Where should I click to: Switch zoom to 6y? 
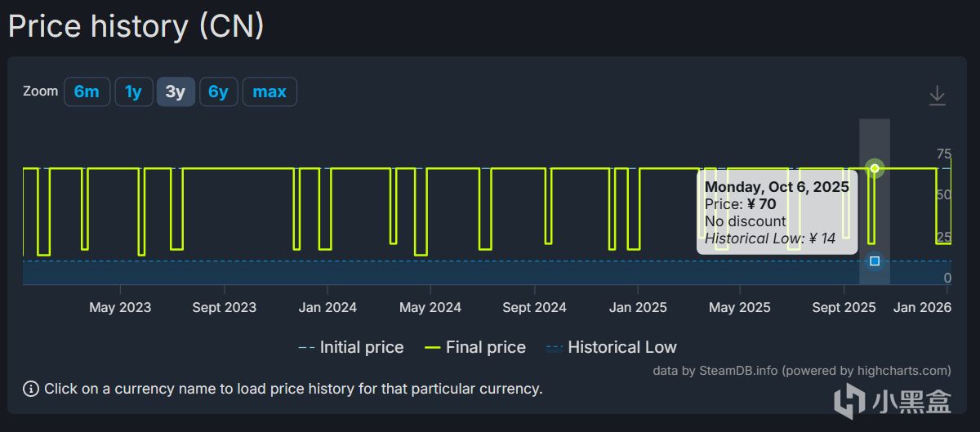click(218, 91)
